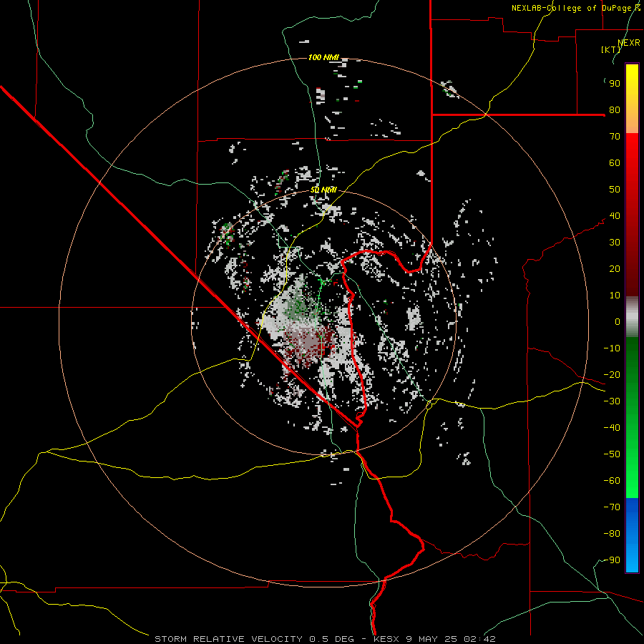Click the -70 knot scale label
This screenshot has height=644, width=644.
pyautogui.click(x=612, y=507)
